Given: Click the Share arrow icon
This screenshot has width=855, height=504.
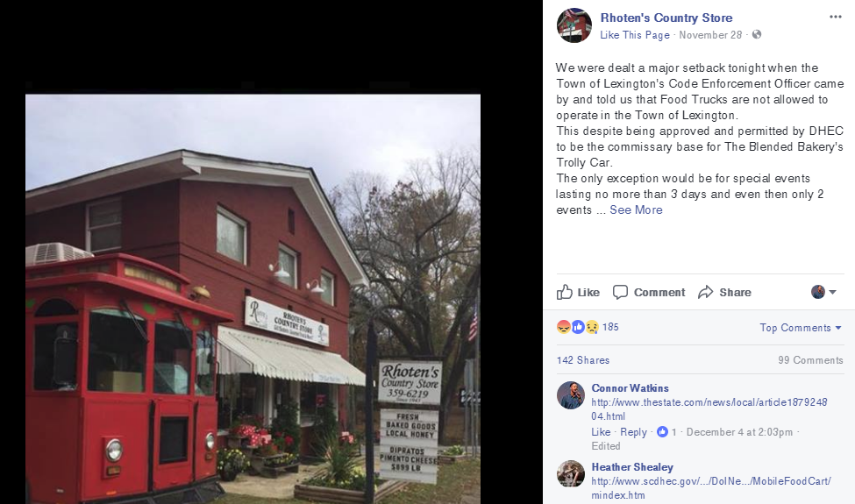Looking at the screenshot, I should [706, 292].
